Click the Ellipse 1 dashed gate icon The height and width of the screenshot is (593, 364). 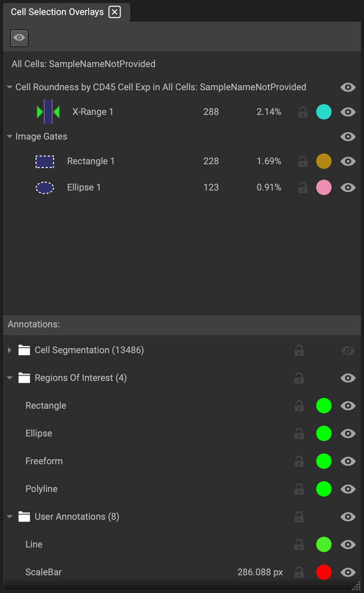pyautogui.click(x=45, y=188)
